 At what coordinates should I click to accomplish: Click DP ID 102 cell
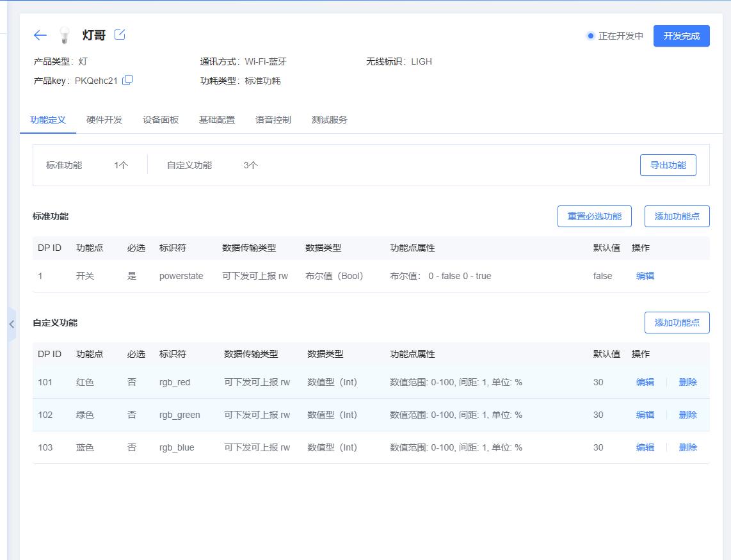45,415
